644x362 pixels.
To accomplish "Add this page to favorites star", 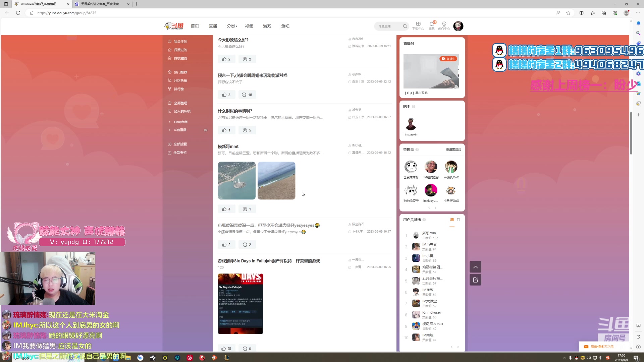I will coord(568,13).
